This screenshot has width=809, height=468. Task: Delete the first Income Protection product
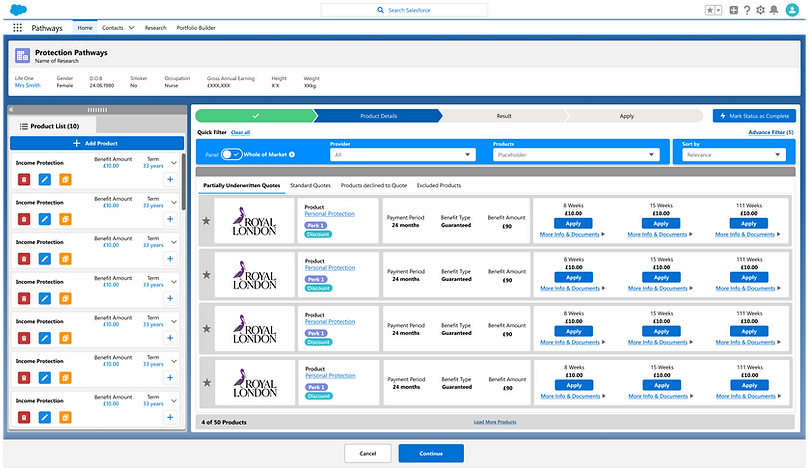24,180
